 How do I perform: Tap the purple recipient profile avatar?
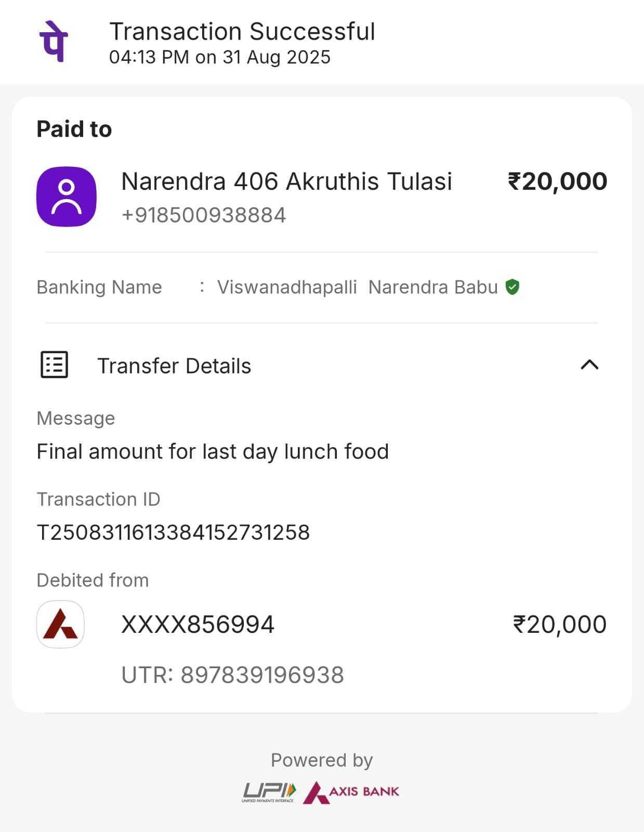click(x=66, y=197)
